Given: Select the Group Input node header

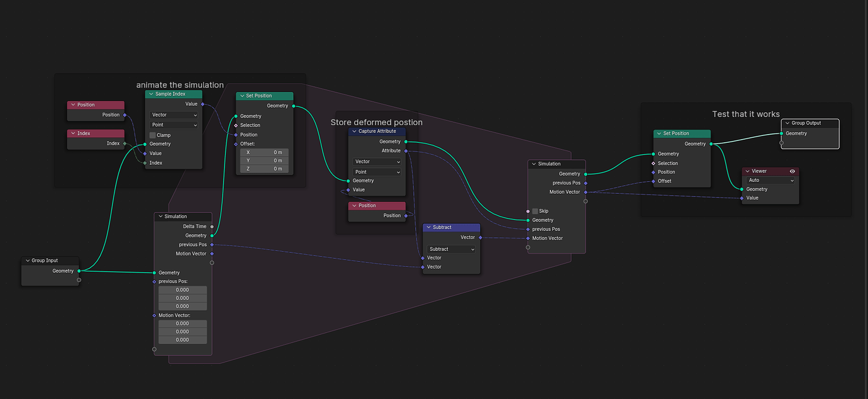Looking at the screenshot, I should pyautogui.click(x=50, y=261).
